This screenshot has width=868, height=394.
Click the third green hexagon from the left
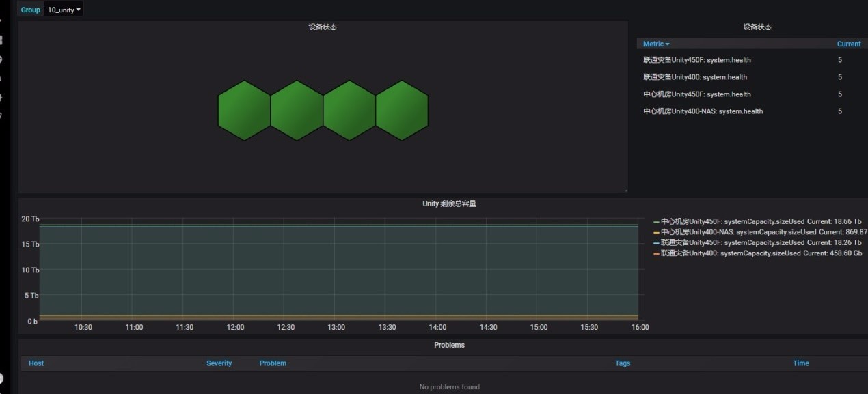pyautogui.click(x=349, y=111)
